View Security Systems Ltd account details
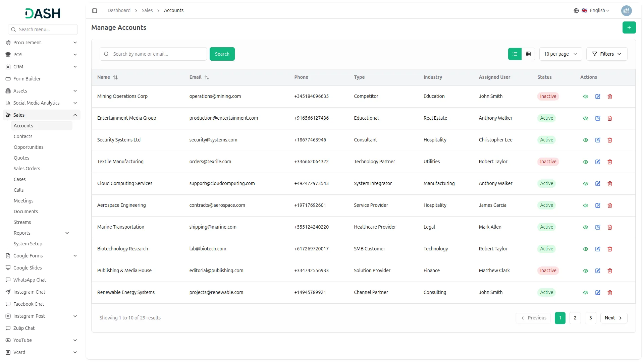The image size is (644, 362). coord(586,140)
